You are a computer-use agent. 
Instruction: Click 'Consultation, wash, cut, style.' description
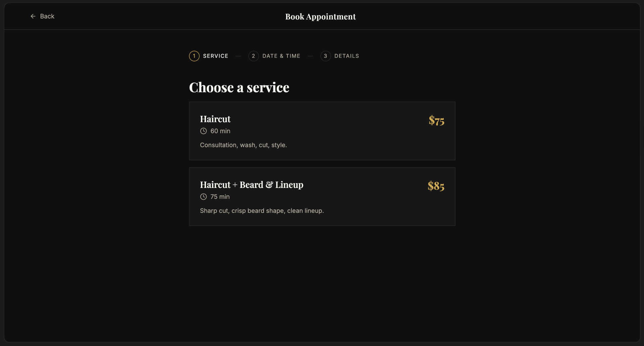pos(244,145)
